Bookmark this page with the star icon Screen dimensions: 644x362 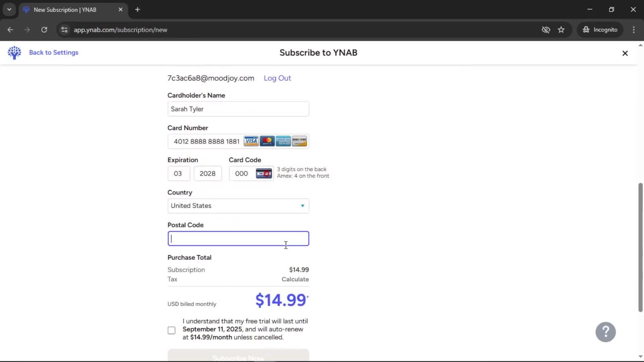click(561, 30)
